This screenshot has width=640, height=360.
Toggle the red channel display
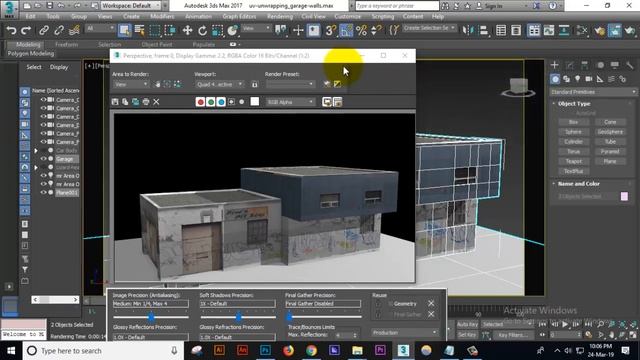pos(200,102)
